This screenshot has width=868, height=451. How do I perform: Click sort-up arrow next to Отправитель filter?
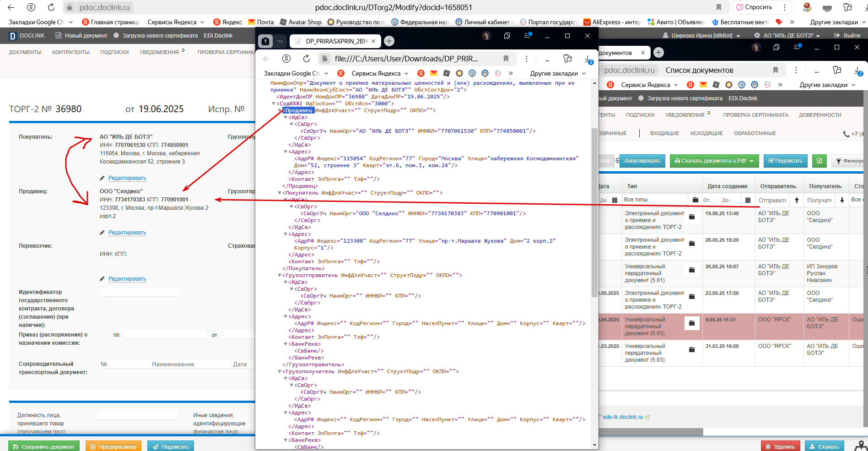(x=797, y=200)
